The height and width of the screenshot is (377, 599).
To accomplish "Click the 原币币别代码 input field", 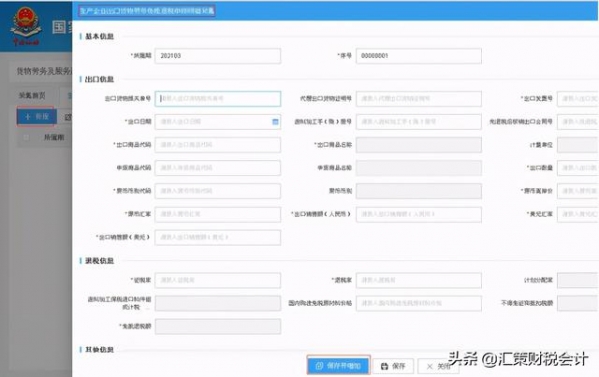I will [218, 191].
